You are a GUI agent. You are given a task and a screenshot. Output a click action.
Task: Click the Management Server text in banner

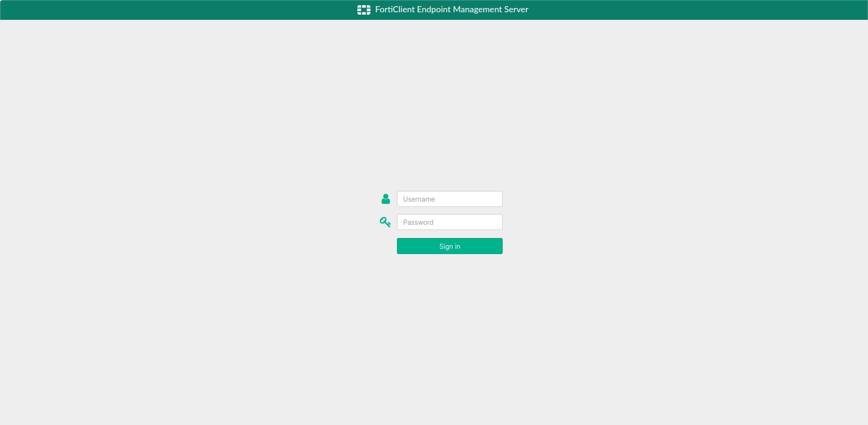(x=490, y=9)
